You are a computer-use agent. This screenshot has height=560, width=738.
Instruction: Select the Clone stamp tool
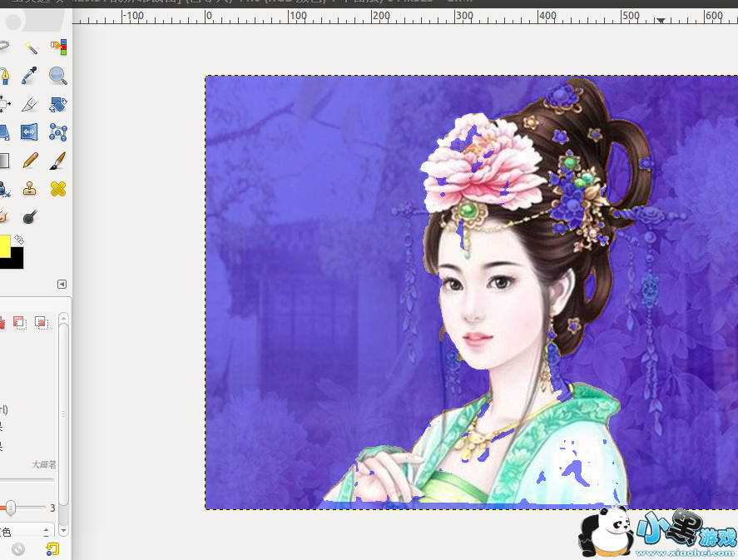click(x=30, y=189)
